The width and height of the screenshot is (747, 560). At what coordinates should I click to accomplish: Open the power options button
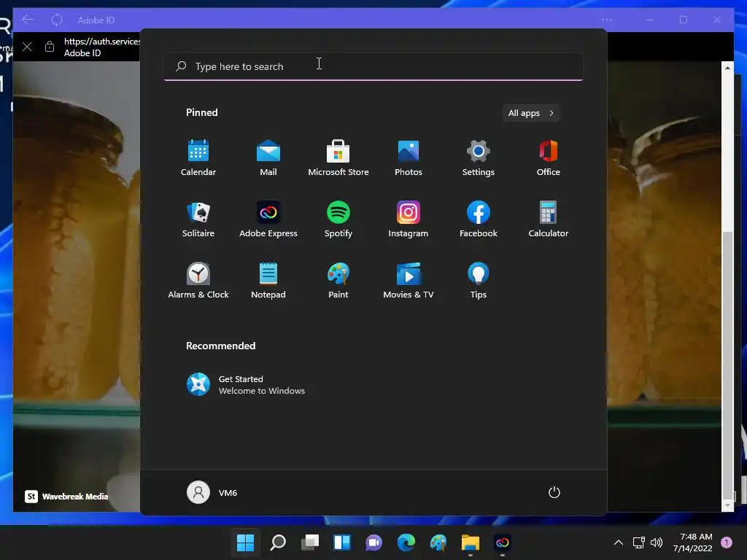554,492
